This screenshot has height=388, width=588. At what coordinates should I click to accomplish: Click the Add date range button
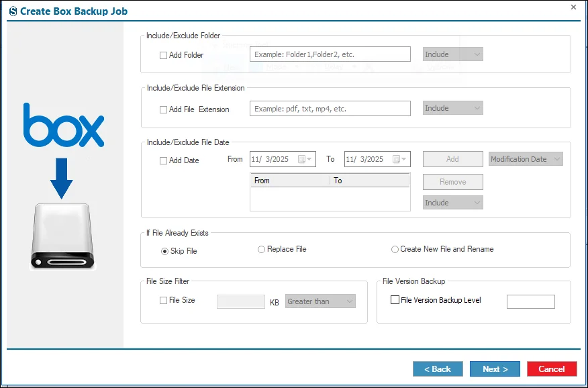[452, 159]
